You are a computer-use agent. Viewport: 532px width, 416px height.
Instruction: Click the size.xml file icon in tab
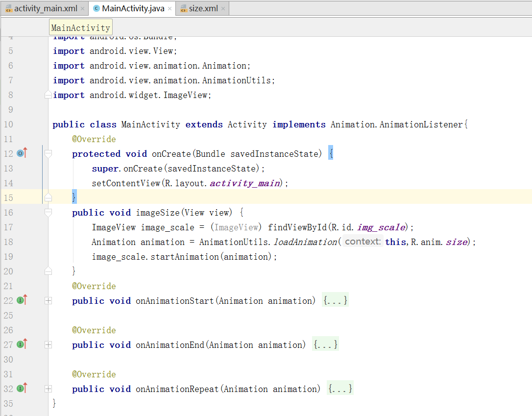pyautogui.click(x=184, y=9)
